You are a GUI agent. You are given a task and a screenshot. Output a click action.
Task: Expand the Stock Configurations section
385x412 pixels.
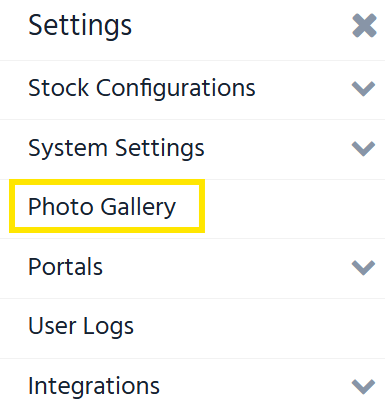coord(192,90)
